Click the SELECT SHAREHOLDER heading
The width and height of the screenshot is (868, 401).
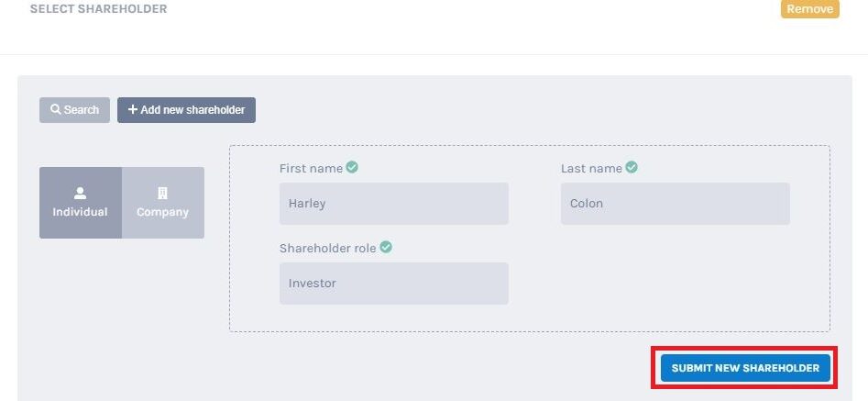point(99,9)
